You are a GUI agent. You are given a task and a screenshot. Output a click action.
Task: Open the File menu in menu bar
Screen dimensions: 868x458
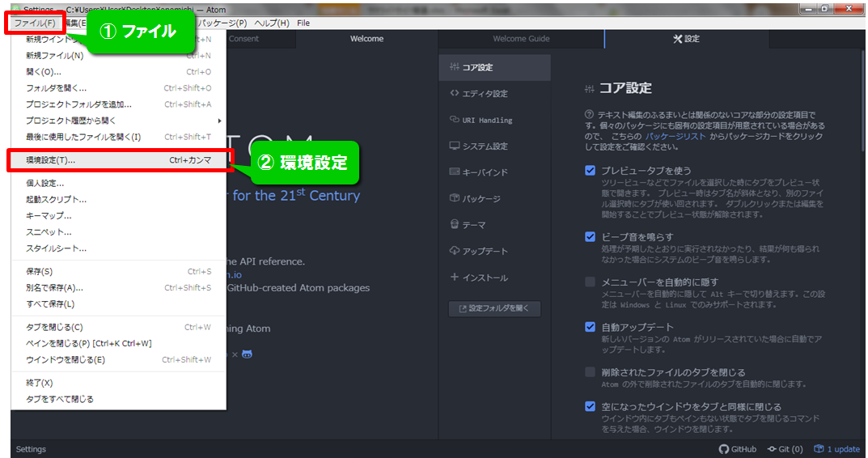(x=303, y=23)
